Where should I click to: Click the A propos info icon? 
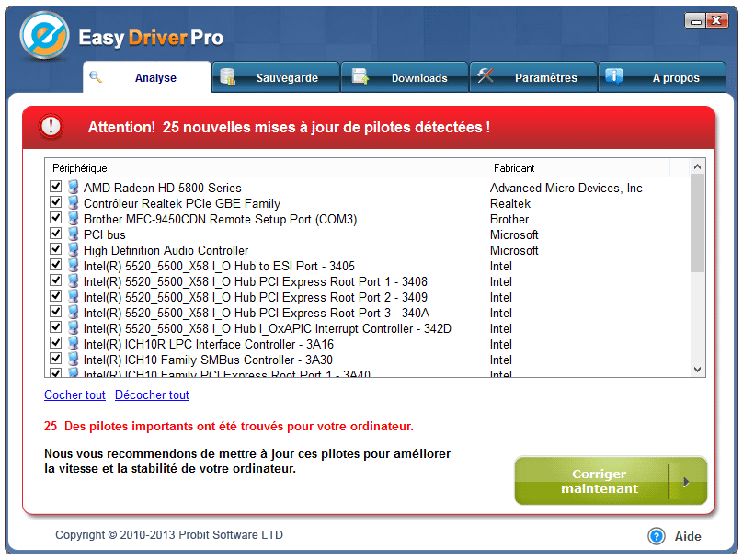tap(614, 77)
